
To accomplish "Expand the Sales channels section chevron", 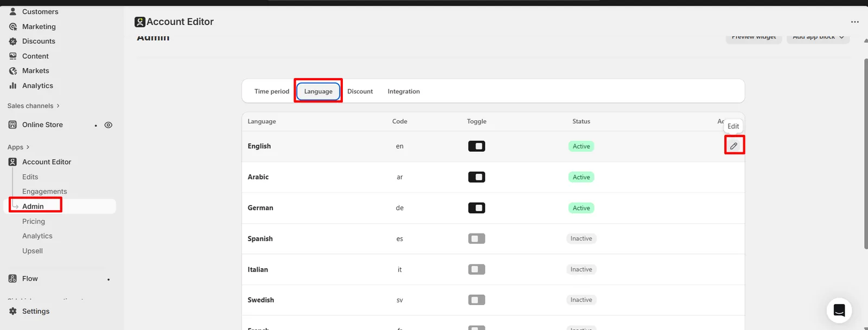I will pos(58,106).
